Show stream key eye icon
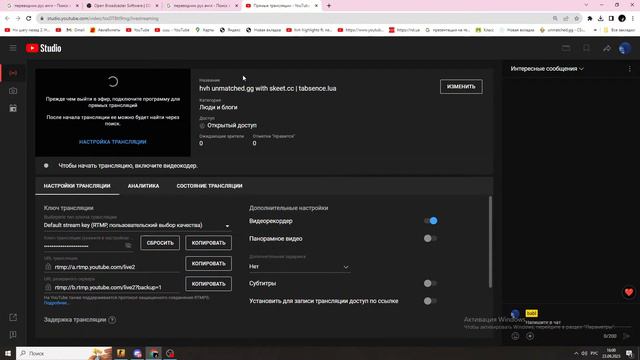 click(128, 245)
